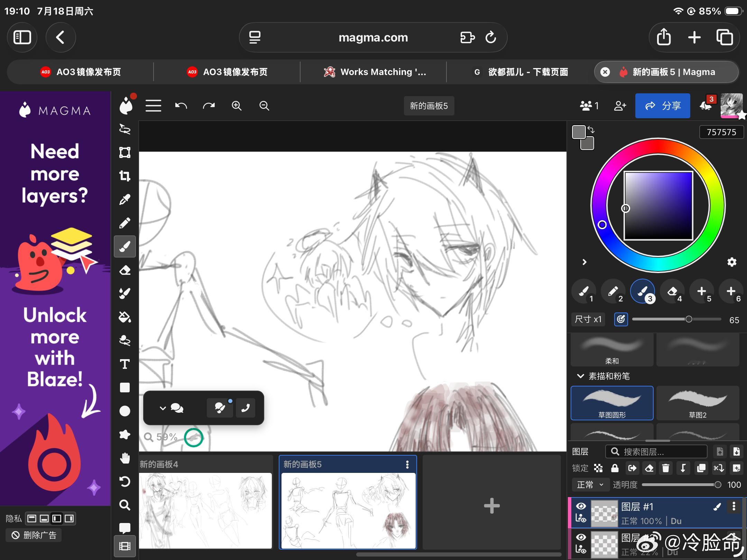Delete the selected layer with trash icon
Screen dimensions: 747x560
[666, 468]
